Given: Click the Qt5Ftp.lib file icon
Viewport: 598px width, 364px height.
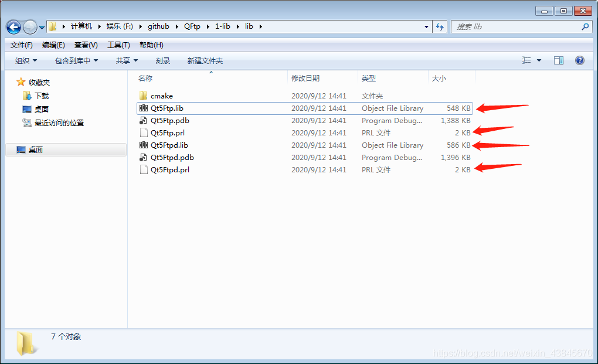Looking at the screenshot, I should coord(144,108).
